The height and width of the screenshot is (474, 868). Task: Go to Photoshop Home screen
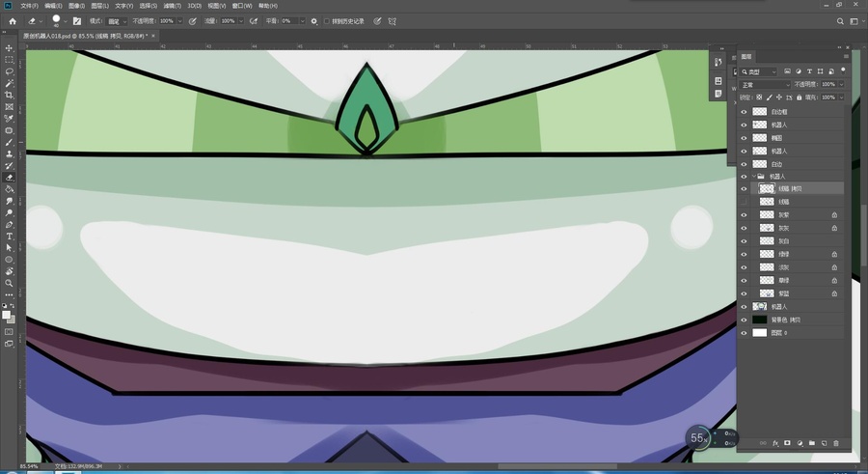point(13,21)
